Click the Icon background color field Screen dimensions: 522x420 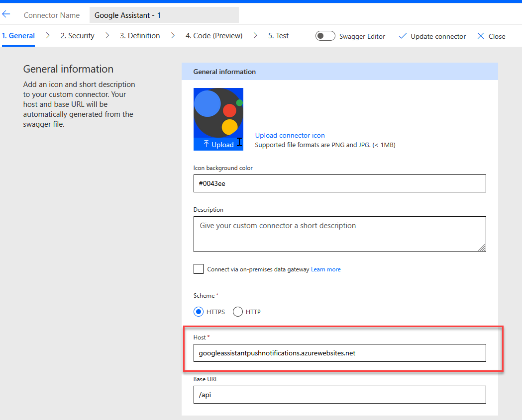click(x=339, y=183)
